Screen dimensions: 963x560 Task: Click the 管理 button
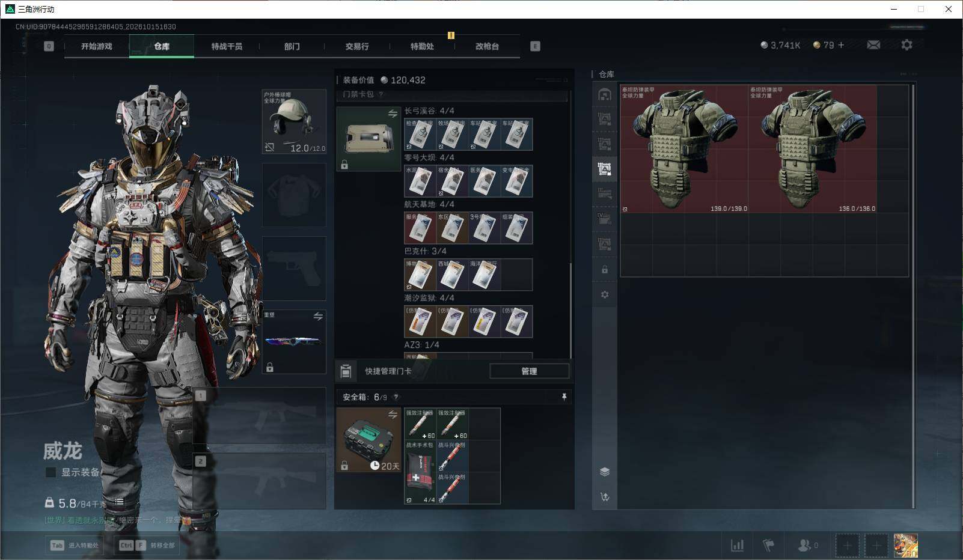[529, 371]
